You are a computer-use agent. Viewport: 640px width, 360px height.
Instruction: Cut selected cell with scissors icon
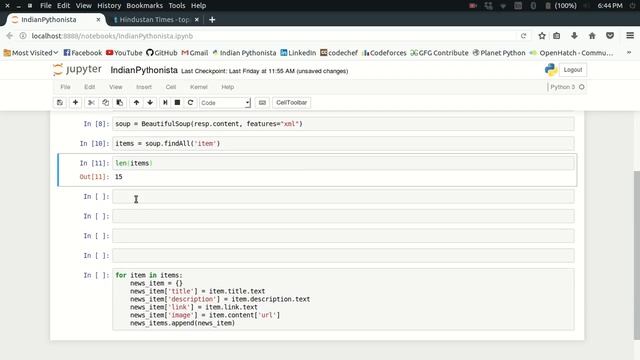[91, 102]
